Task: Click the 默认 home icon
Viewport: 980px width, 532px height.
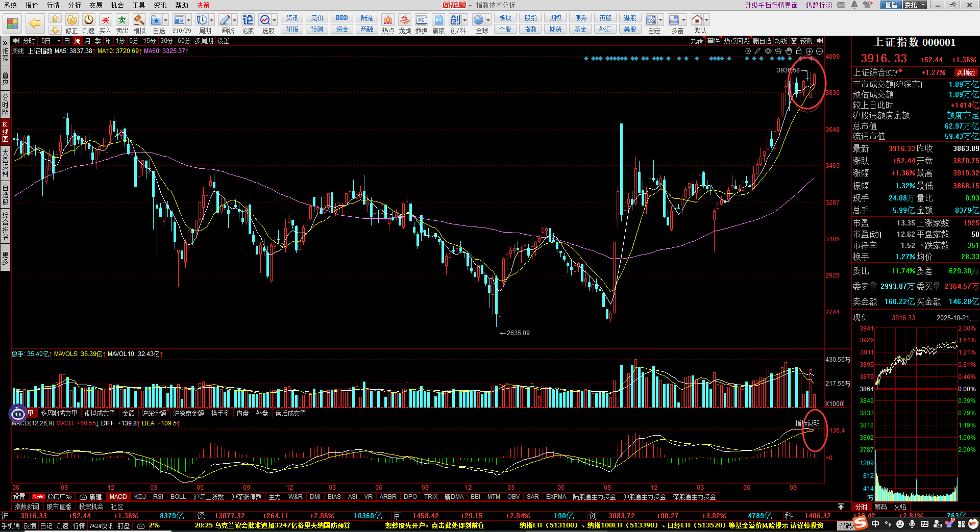Action: pyautogui.click(x=697, y=20)
